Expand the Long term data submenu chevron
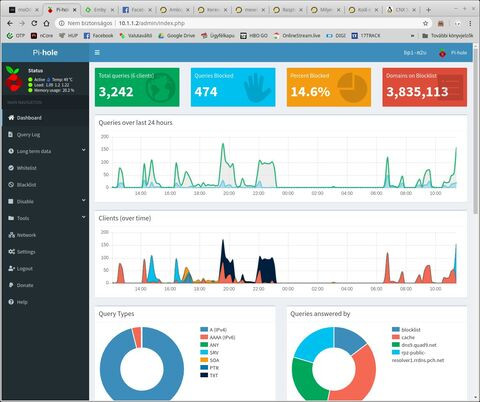 [83, 150]
